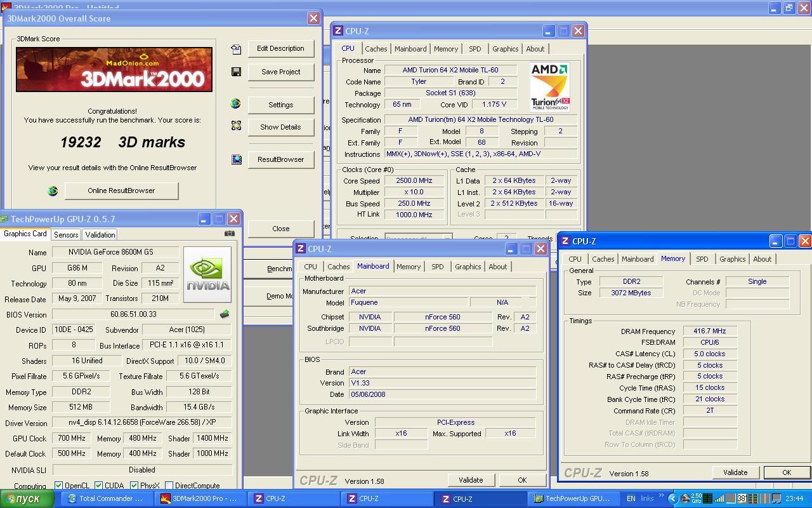Click the globe icon beside Online ResultBrowser

[53, 190]
